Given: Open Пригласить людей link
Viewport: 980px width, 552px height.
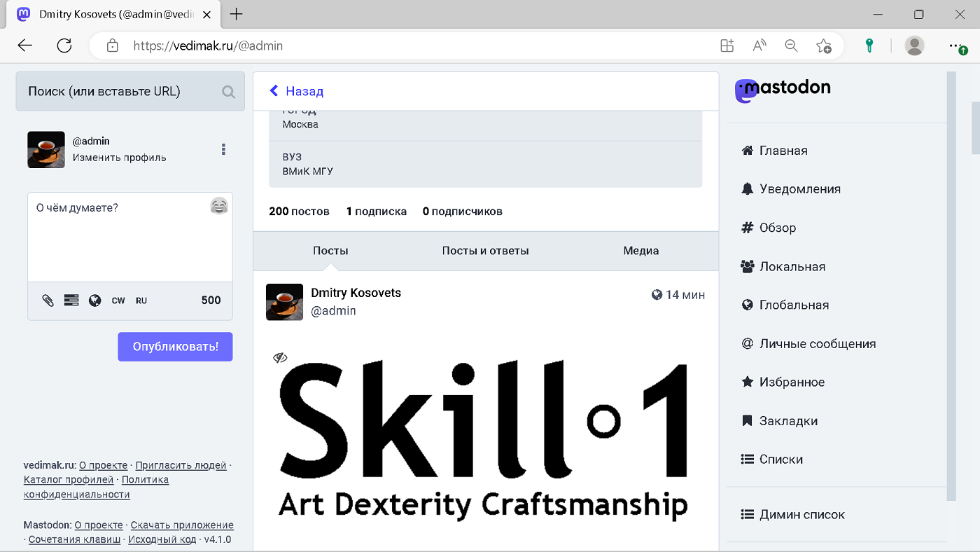Looking at the screenshot, I should (181, 465).
